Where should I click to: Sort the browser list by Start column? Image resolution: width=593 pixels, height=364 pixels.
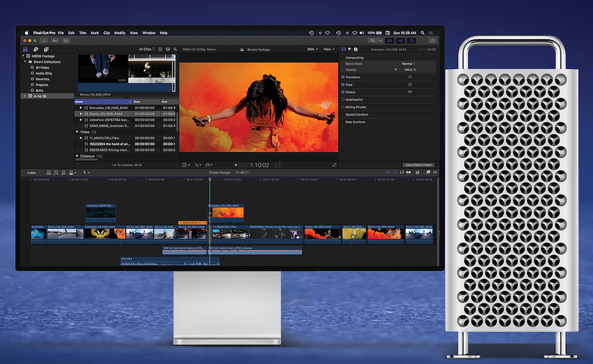coord(147,102)
